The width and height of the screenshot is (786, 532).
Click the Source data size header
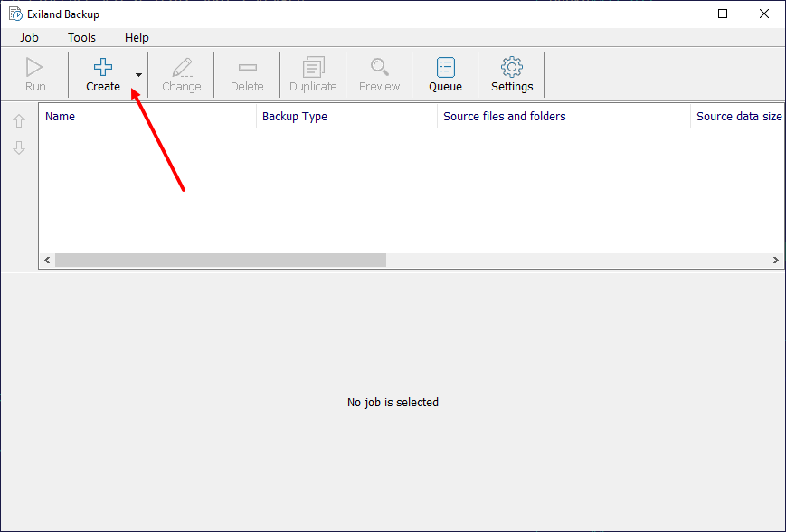pos(737,117)
